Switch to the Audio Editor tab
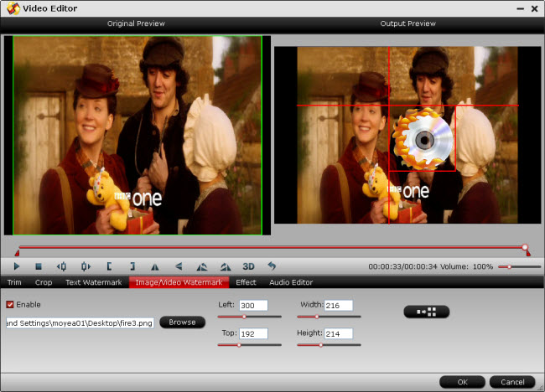 (x=291, y=282)
